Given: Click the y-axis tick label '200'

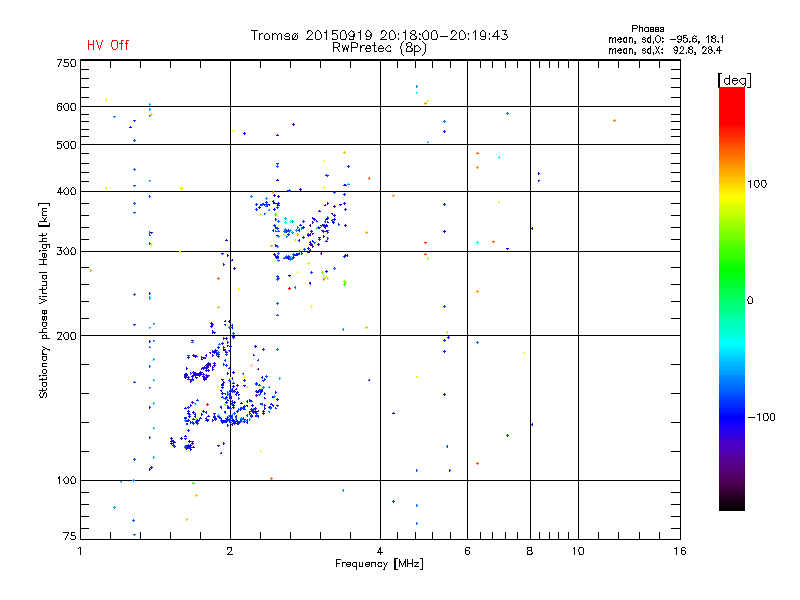Looking at the screenshot, I should click(66, 336).
